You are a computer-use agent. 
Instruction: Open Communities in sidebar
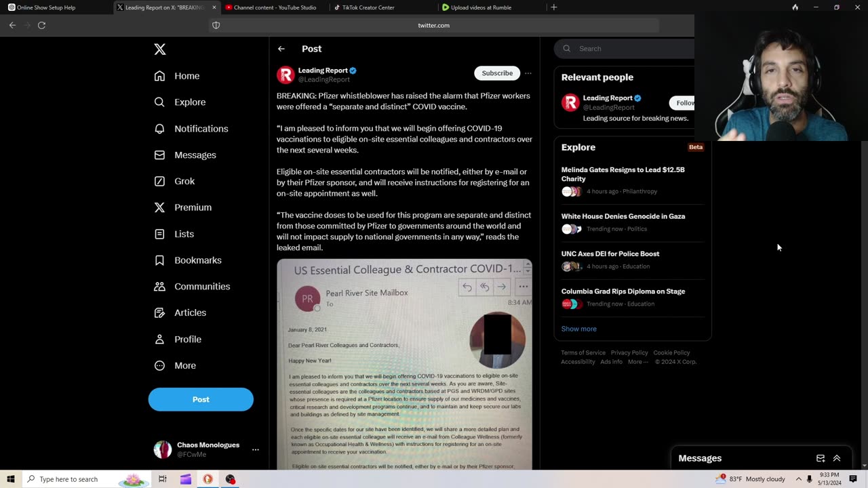(192, 287)
